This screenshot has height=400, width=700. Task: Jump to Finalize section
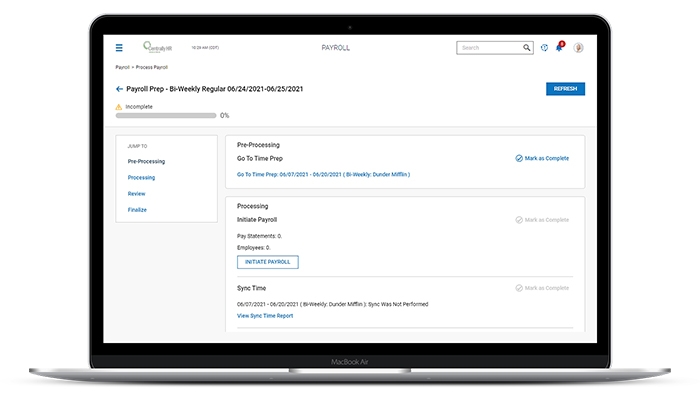pos(137,210)
